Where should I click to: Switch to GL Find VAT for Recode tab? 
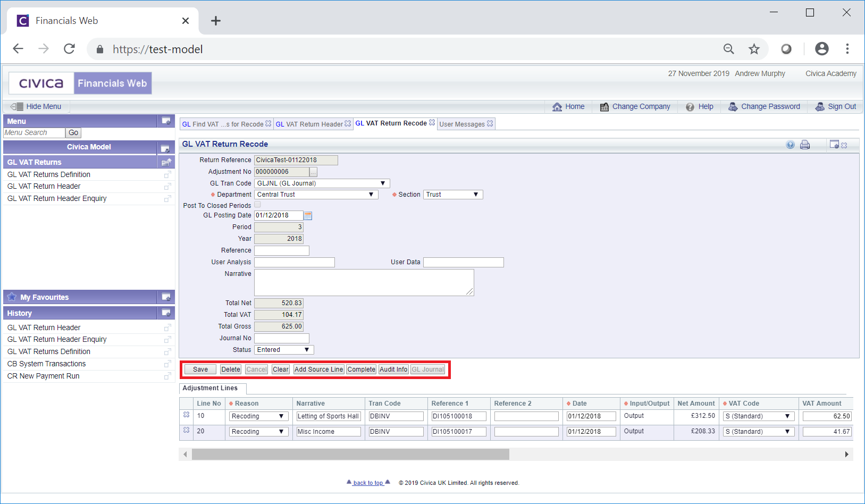pos(223,124)
